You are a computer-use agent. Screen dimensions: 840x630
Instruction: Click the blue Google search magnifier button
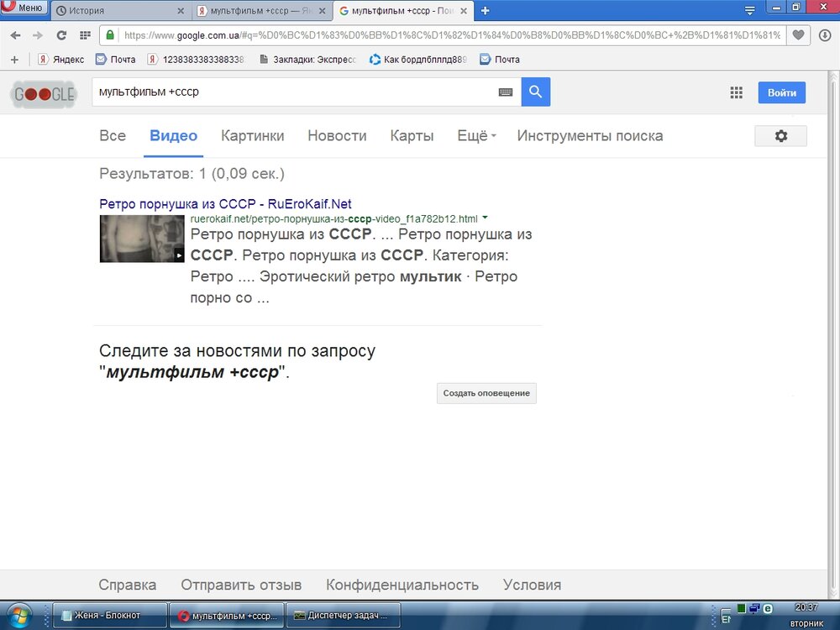[x=536, y=92]
